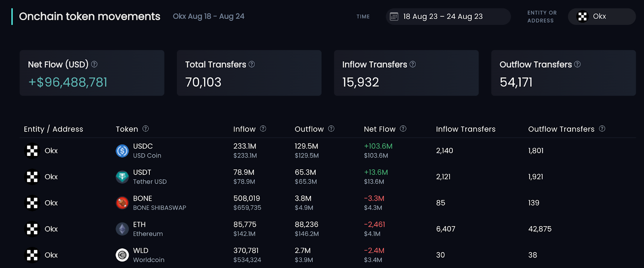Click the Okx Aug 18 – Aug 24 subtitle

[x=208, y=17]
